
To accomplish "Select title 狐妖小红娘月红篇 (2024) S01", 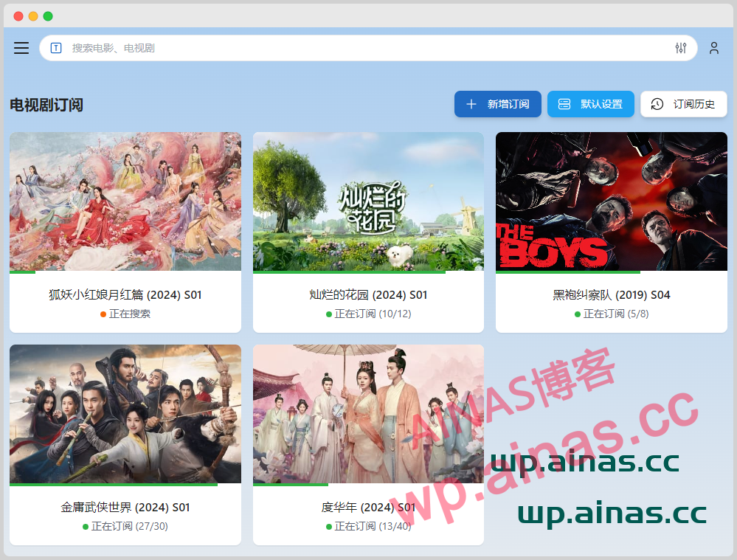I will (125, 295).
